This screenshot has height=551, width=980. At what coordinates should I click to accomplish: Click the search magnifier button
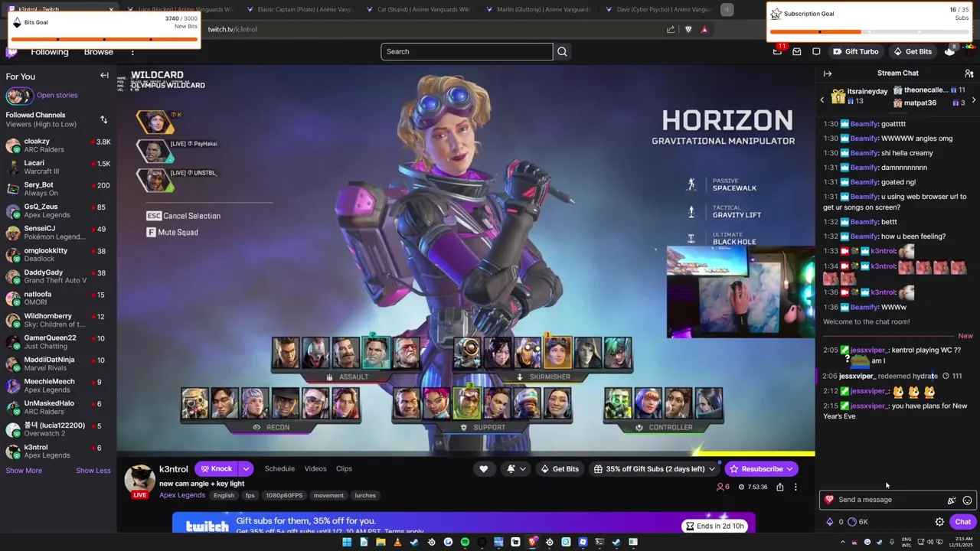pos(562,51)
